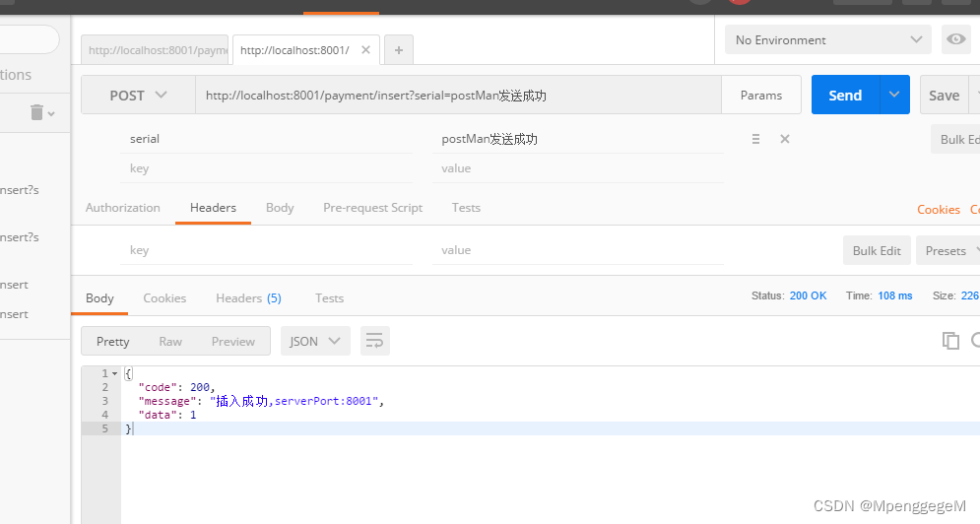Click the empty parameter value field

click(577, 168)
